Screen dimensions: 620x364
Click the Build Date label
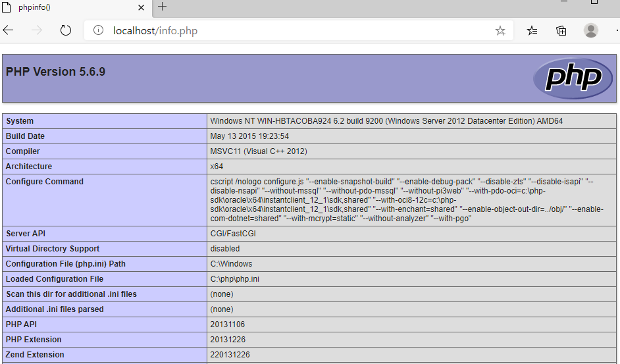click(x=25, y=136)
